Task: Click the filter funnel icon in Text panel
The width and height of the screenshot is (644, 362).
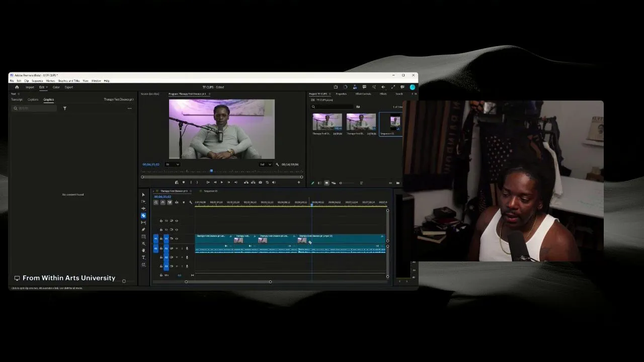Action: 64,108
